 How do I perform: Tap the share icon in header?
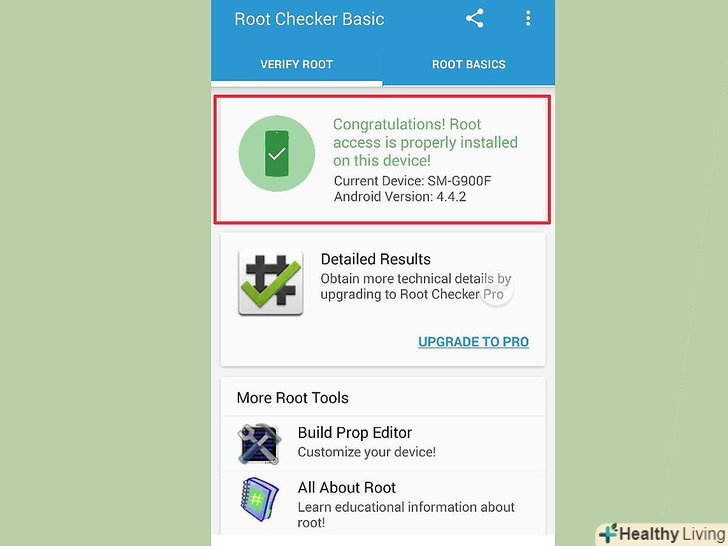pyautogui.click(x=474, y=19)
